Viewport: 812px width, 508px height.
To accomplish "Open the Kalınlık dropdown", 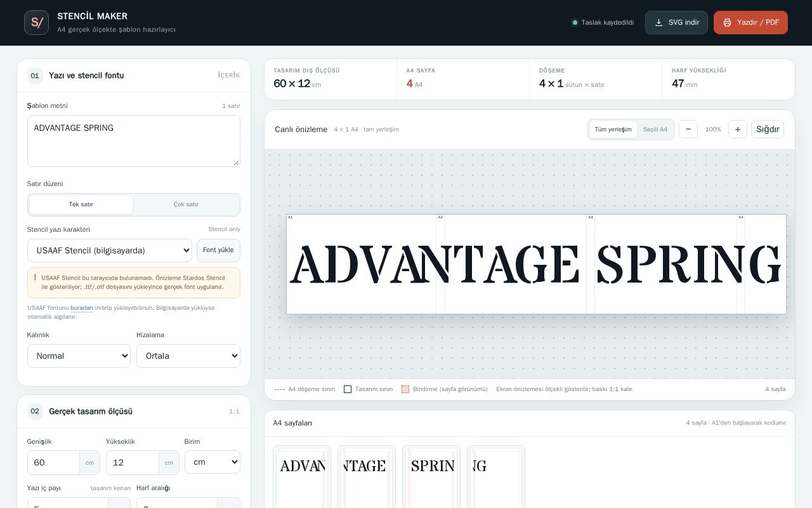I will [79, 356].
